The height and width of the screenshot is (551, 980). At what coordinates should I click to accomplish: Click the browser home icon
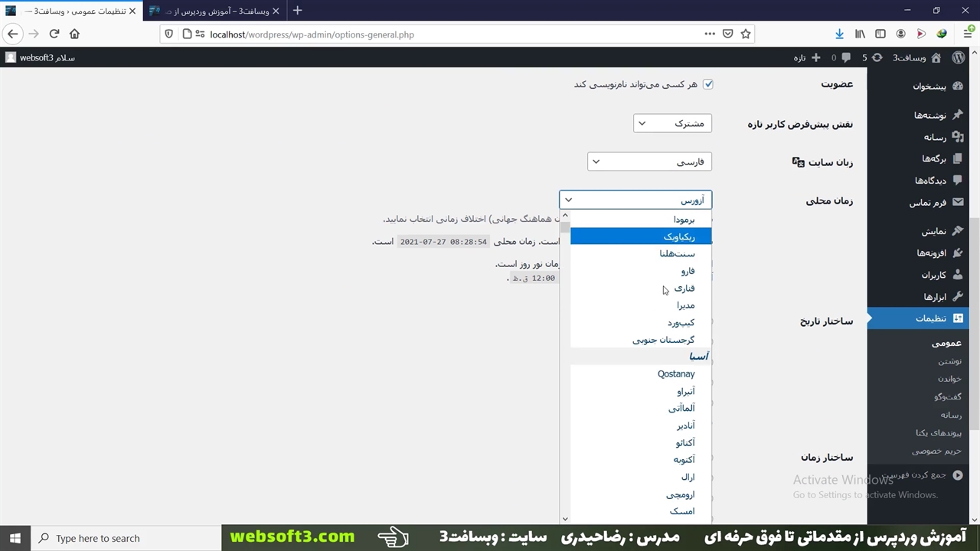pos(74,34)
